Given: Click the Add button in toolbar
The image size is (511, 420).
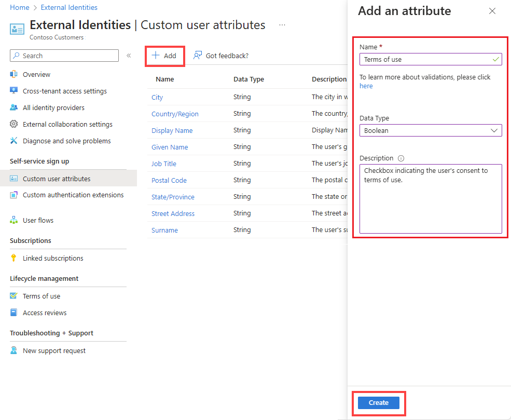Looking at the screenshot, I should 164,56.
